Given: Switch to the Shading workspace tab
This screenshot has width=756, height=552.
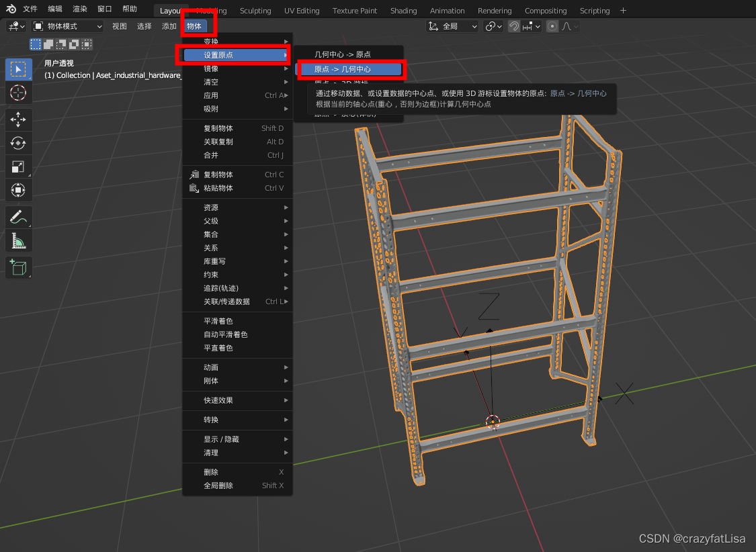Looking at the screenshot, I should pos(403,10).
